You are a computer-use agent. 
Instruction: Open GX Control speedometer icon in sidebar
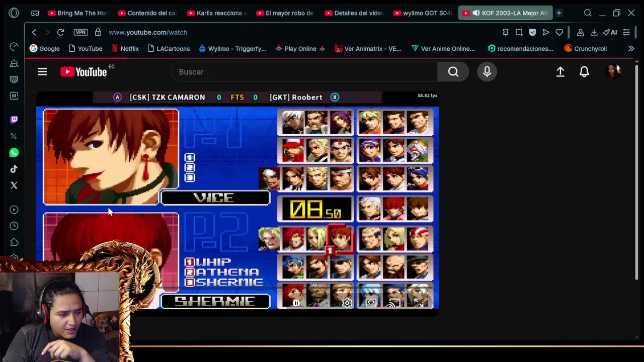(14, 47)
